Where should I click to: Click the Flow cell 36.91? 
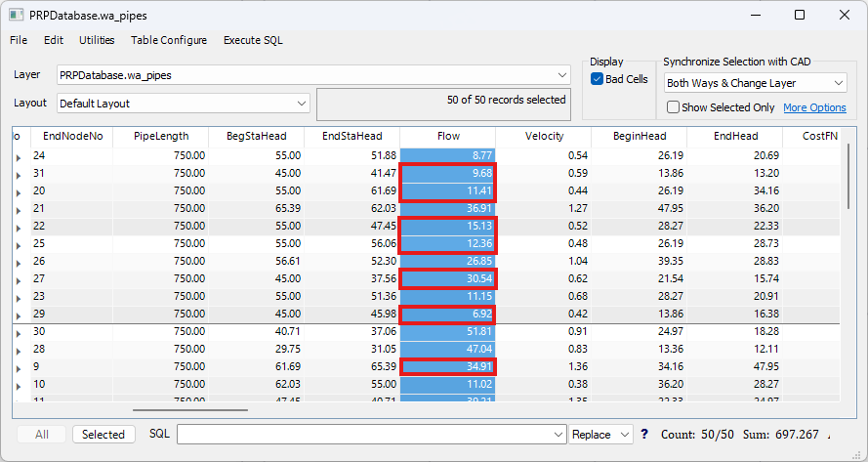tap(448, 208)
